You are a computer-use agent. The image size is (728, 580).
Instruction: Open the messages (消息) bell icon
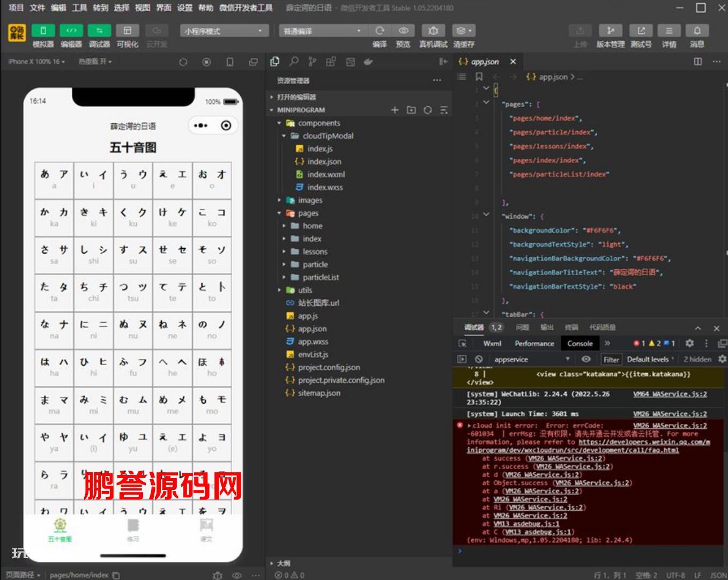(697, 31)
